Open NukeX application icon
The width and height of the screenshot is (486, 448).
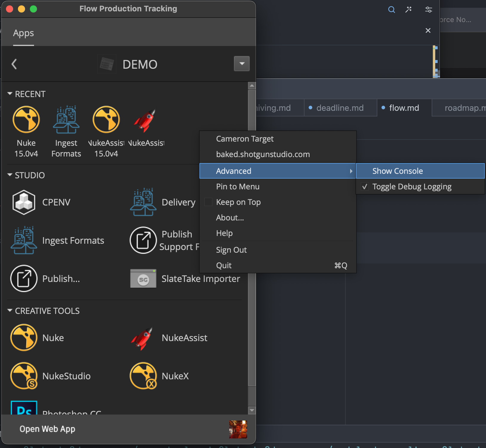143,376
